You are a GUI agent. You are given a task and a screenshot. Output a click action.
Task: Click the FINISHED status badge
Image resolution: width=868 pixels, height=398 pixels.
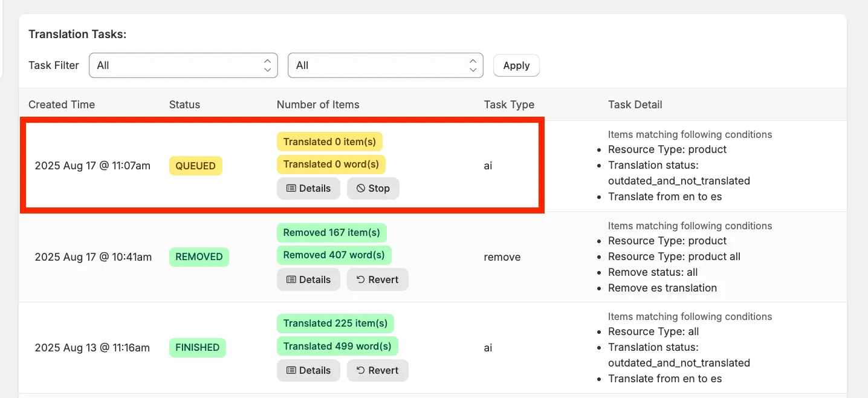[198, 347]
